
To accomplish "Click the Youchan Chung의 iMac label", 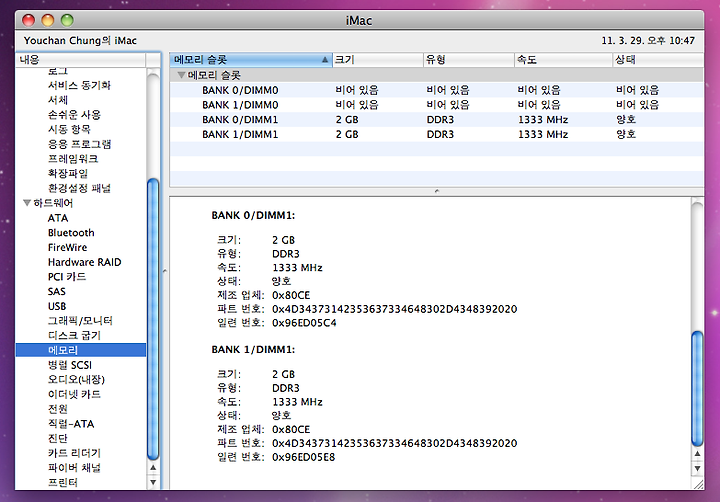I will click(x=80, y=40).
